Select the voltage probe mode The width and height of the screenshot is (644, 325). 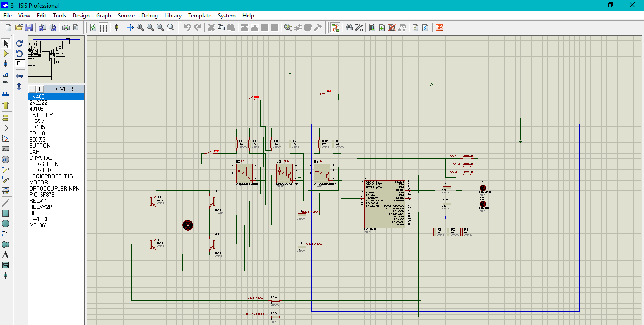tap(6, 169)
